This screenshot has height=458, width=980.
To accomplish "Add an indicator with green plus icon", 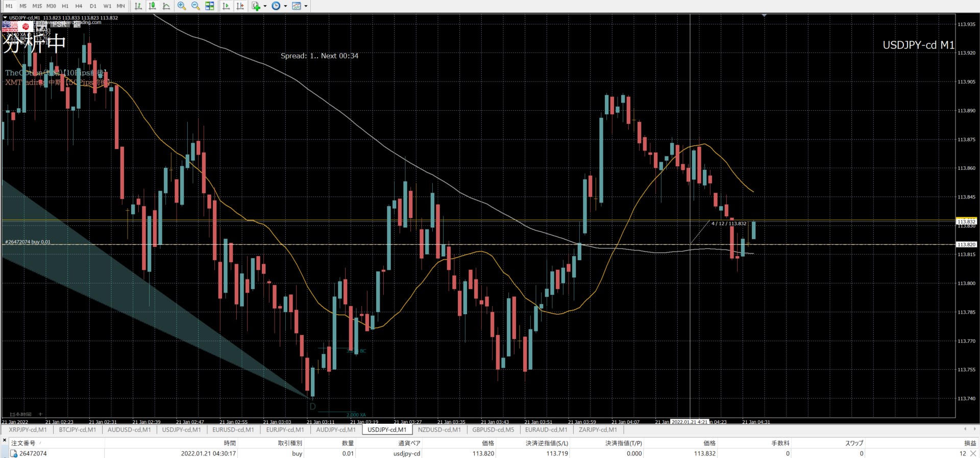I will point(256,6).
